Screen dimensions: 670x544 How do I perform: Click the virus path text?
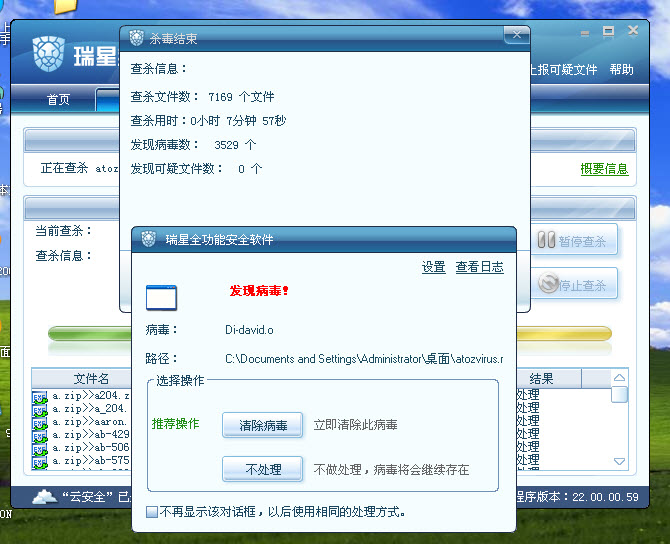click(x=364, y=359)
